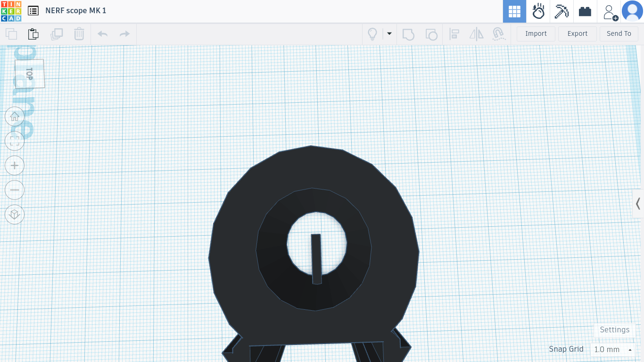The height and width of the screenshot is (362, 644).
Task: Click the Import button
Action: pos(536,33)
